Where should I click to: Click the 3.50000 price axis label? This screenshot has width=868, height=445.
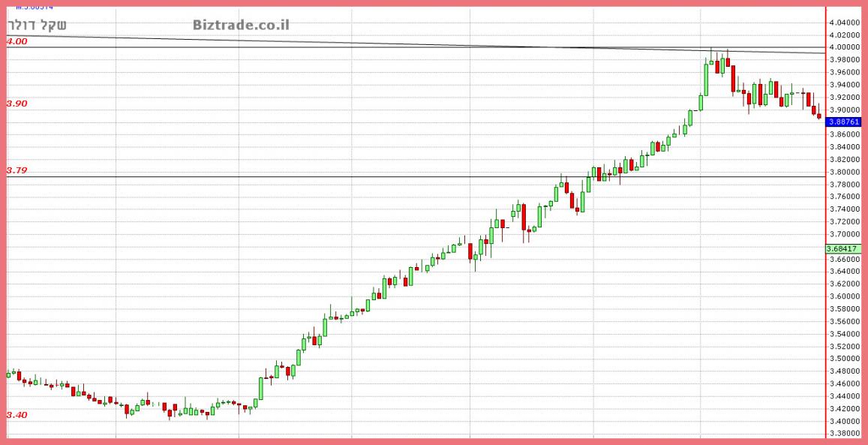[x=844, y=359]
